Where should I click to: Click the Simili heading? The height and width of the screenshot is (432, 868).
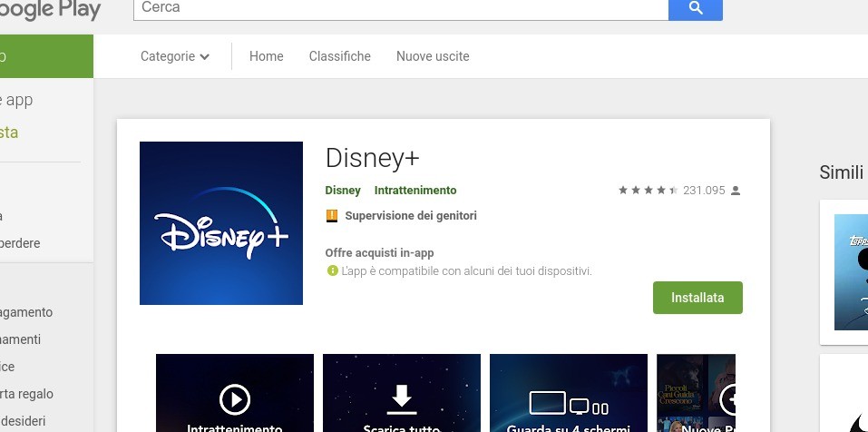[841, 172]
